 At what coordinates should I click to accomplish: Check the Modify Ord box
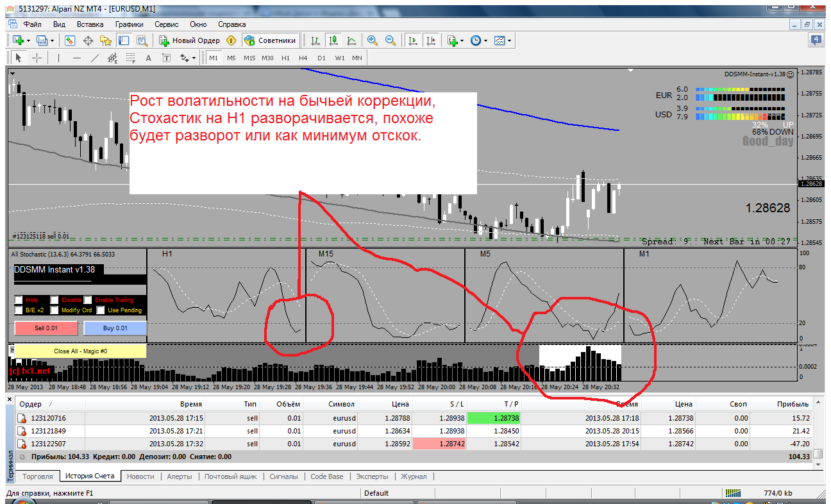pyautogui.click(x=55, y=310)
